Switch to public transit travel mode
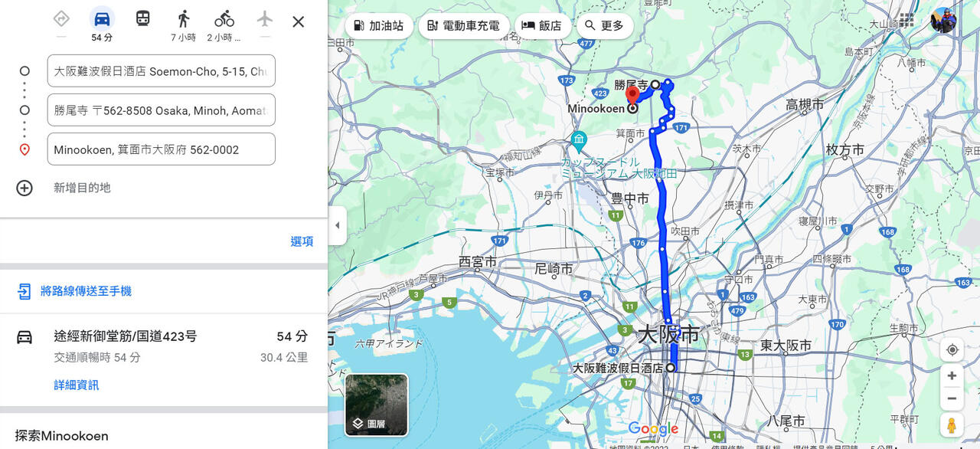This screenshot has height=449, width=980. [142, 19]
